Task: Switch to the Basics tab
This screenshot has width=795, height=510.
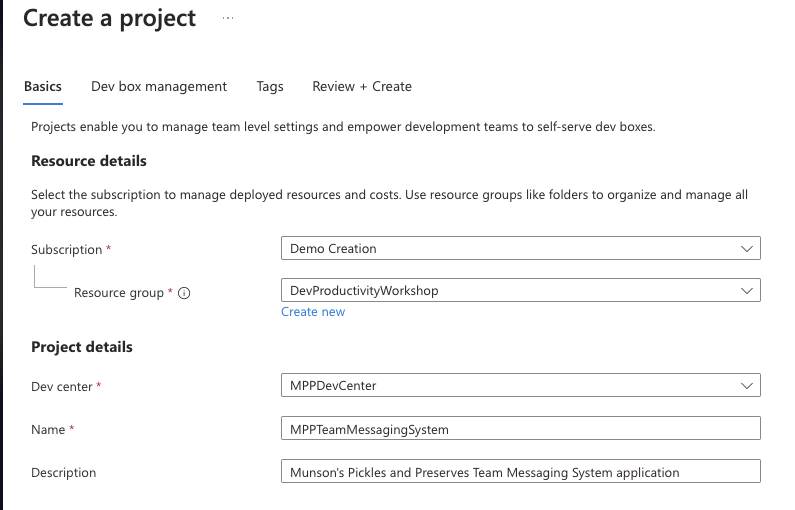Action: [43, 87]
